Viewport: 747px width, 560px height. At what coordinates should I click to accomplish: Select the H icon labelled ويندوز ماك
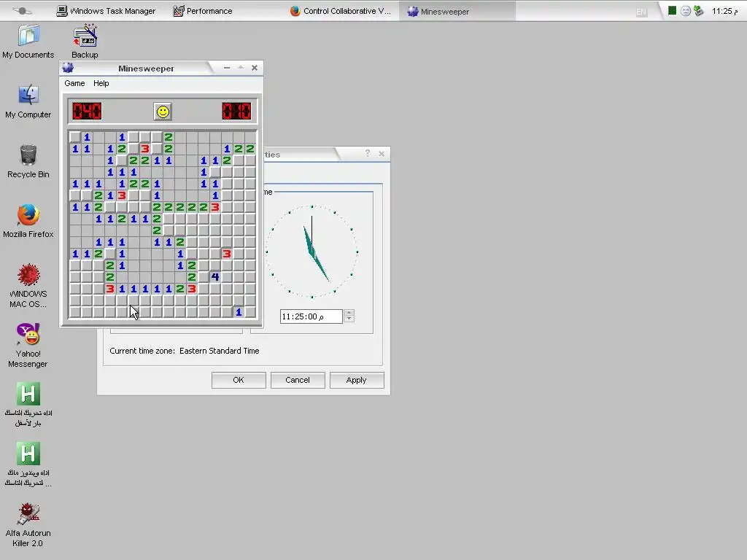(28, 464)
